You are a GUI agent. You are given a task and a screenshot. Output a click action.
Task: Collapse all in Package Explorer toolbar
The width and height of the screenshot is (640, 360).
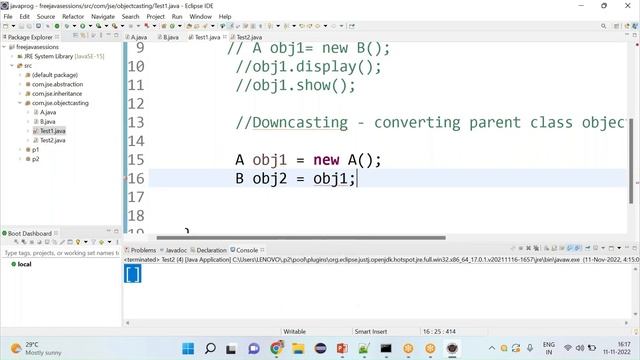pos(76,36)
